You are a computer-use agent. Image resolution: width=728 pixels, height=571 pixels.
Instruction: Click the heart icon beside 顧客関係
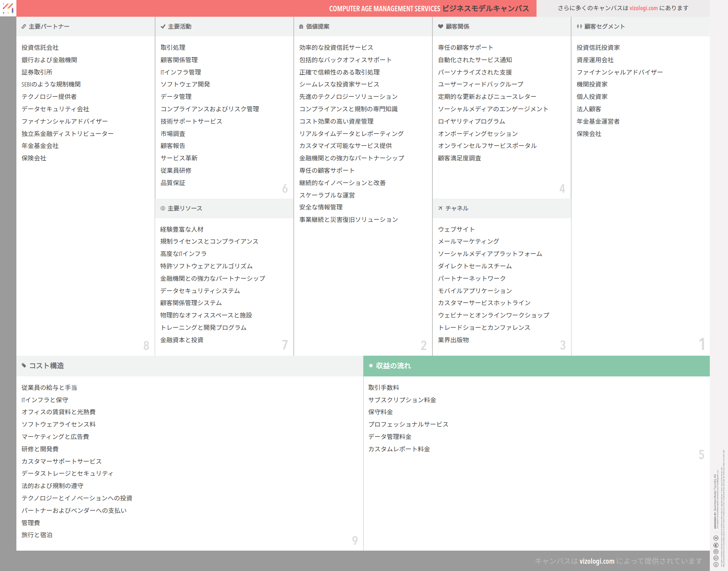(x=440, y=27)
